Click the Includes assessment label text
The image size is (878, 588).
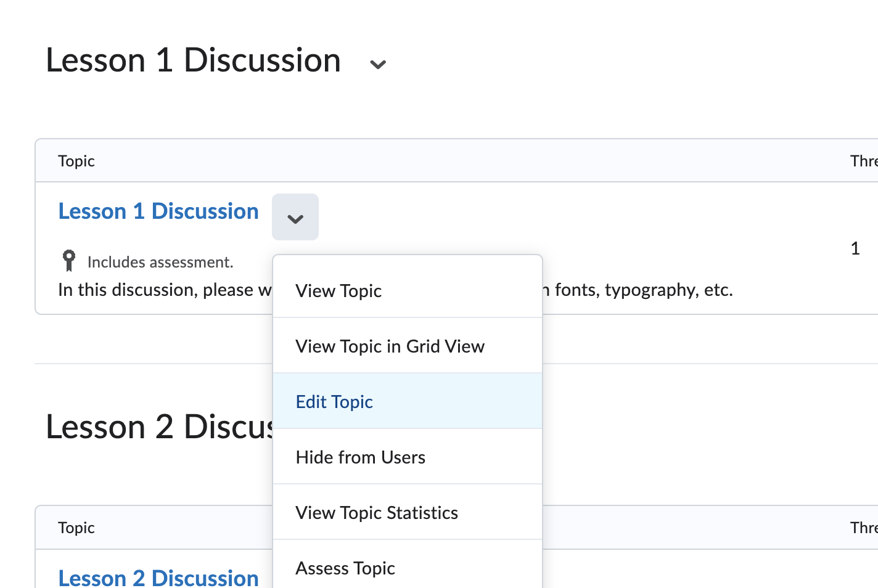[x=160, y=263]
